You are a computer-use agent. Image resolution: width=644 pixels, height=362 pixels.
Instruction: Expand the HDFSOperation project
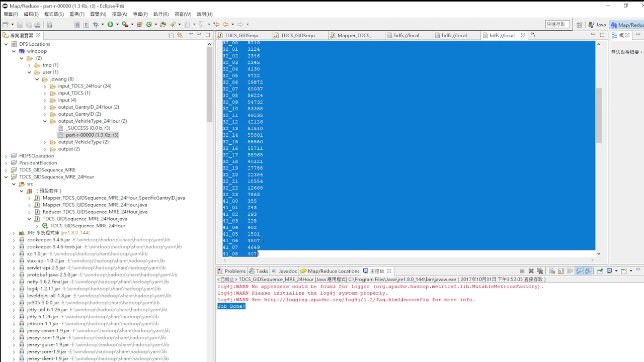pos(6,156)
